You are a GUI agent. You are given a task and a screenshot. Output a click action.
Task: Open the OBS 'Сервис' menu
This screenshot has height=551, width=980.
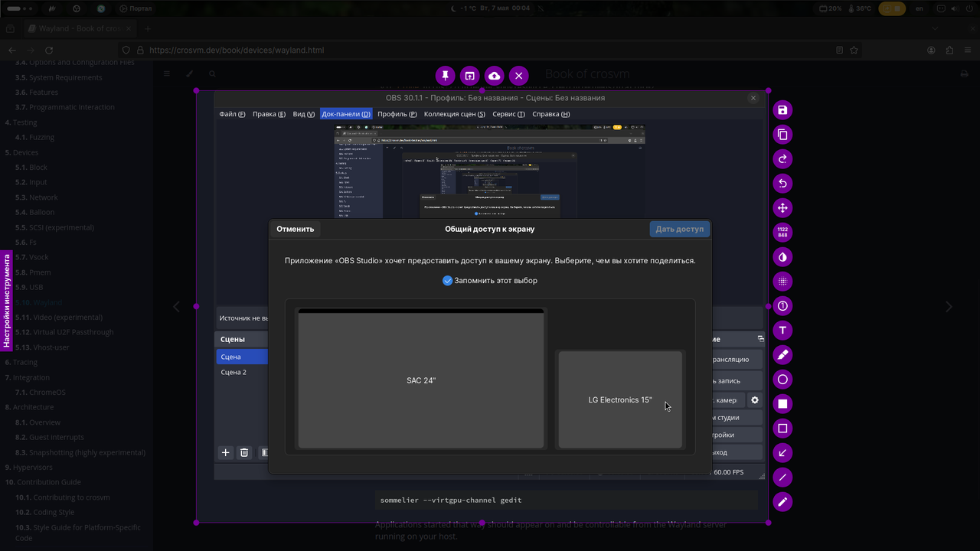[508, 114]
